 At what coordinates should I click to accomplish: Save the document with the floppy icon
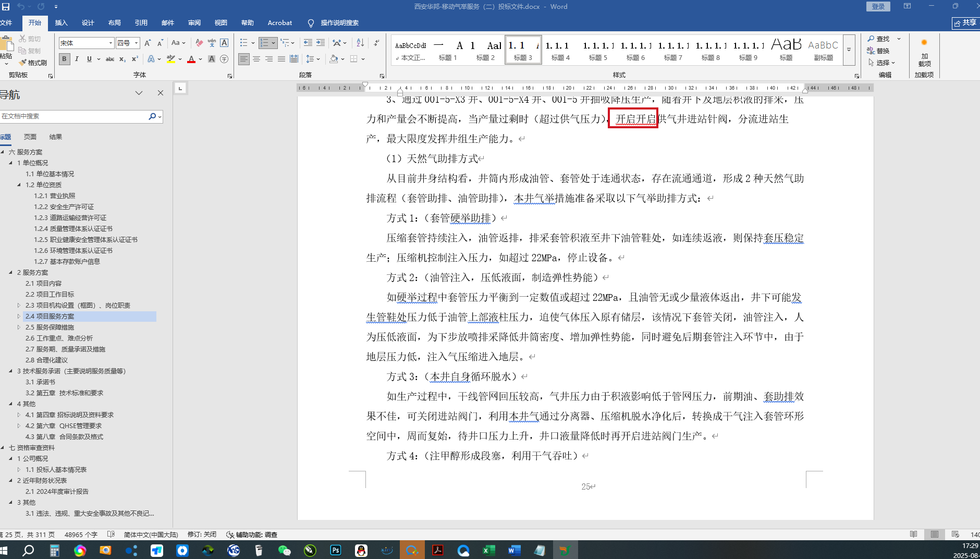(x=6, y=7)
